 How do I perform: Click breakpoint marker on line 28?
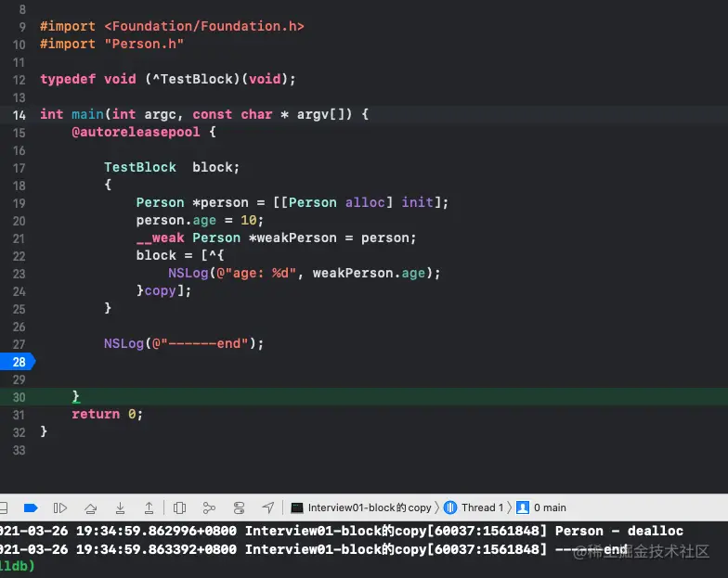pyautogui.click(x=18, y=362)
